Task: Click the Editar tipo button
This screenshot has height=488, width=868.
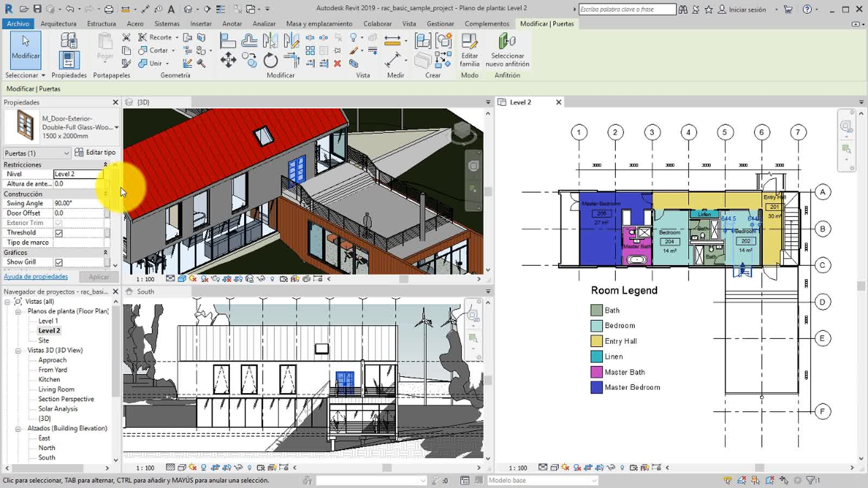Action: point(97,152)
